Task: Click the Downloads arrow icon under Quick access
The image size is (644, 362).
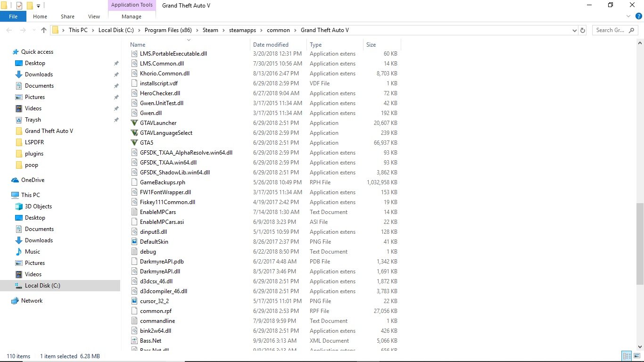Action: (19, 74)
